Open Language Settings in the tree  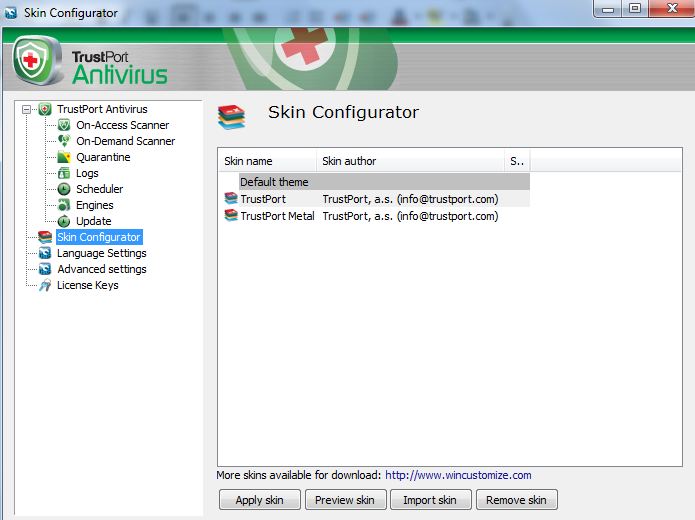(x=102, y=253)
